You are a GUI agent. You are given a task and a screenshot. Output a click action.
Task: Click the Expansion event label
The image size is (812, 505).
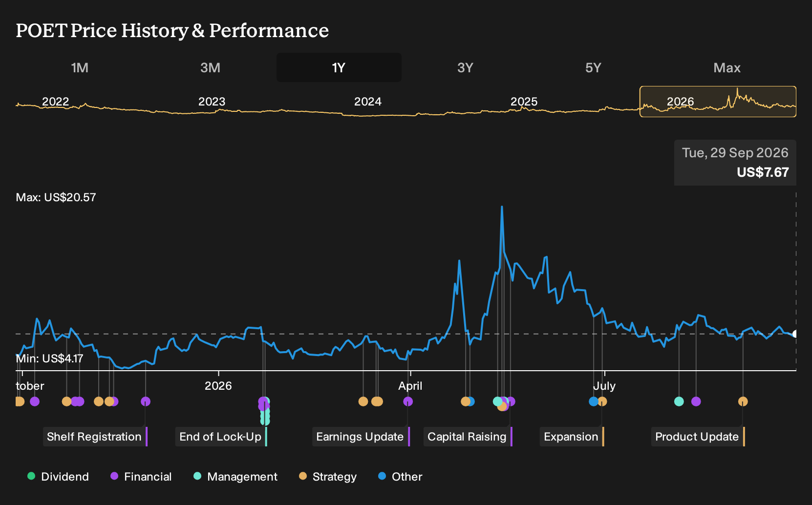[x=572, y=437]
